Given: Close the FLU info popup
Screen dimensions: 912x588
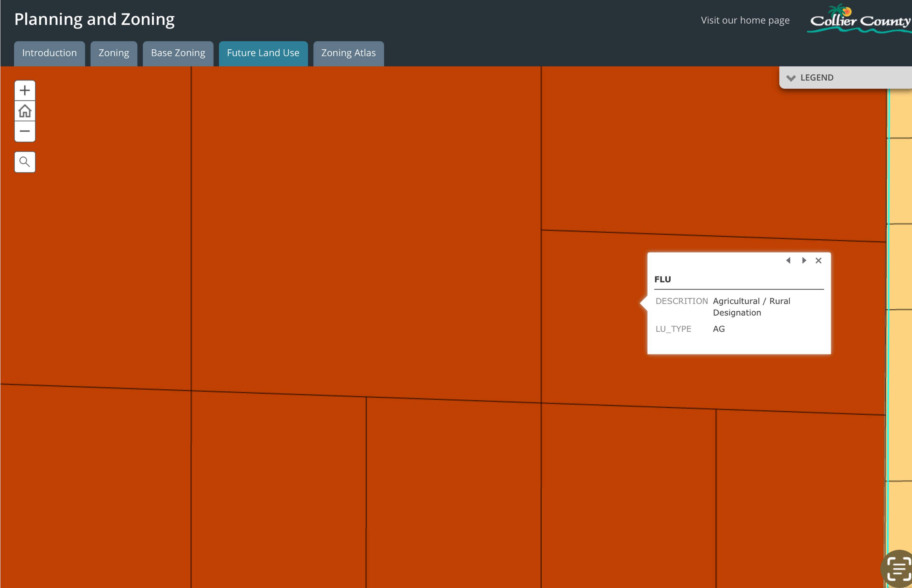Looking at the screenshot, I should (818, 260).
